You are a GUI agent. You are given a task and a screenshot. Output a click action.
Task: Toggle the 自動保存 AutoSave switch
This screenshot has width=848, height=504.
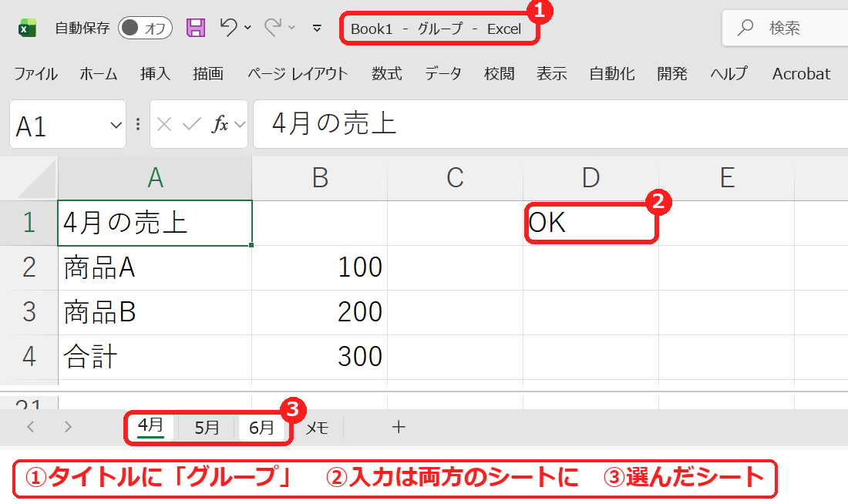(145, 28)
